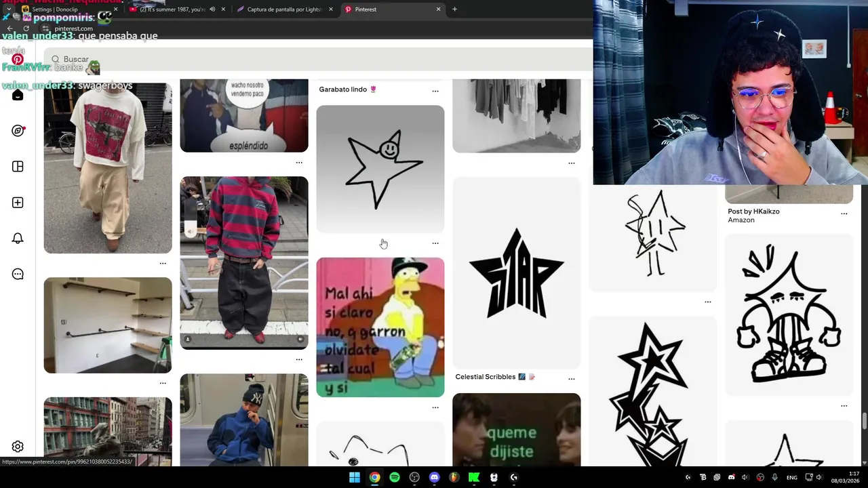Open the green Kick app in taskbar
Screen dimensions: 868x488
pyautogui.click(x=474, y=477)
